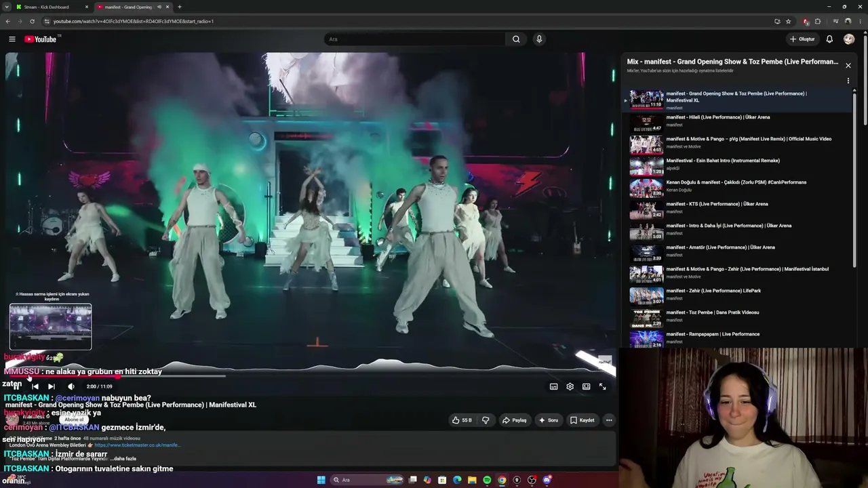The width and height of the screenshot is (868, 488).
Task: Click the install app icon in address bar
Action: point(777,21)
